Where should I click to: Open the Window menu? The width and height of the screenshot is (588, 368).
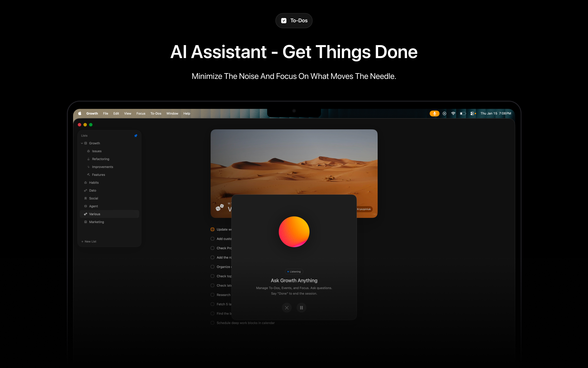(x=172, y=113)
